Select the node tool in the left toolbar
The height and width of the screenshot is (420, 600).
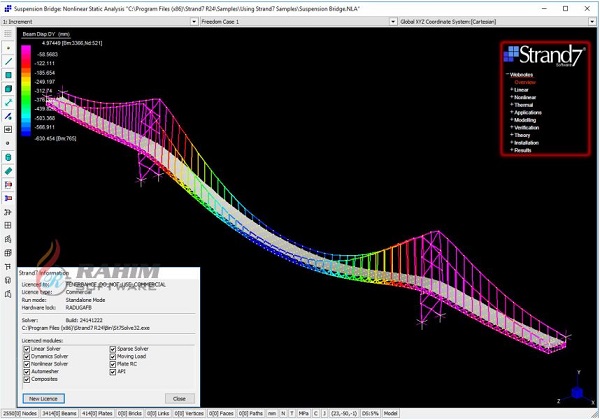pyautogui.click(x=8, y=47)
